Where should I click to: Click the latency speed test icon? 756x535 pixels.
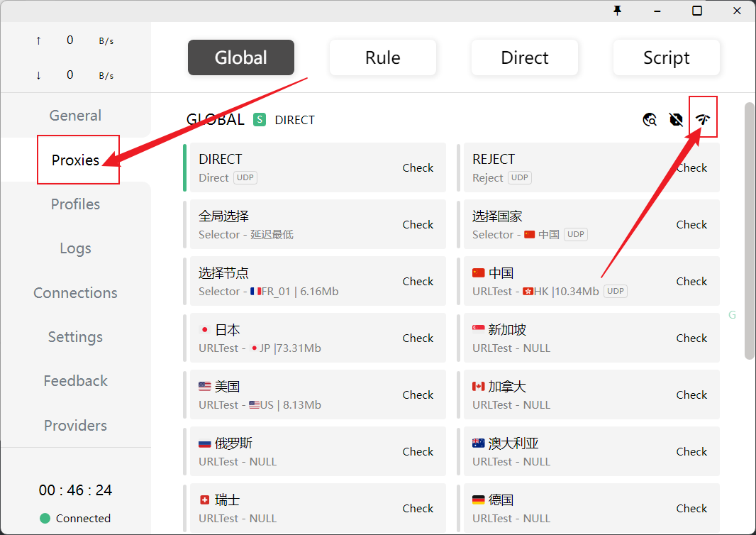coord(703,119)
